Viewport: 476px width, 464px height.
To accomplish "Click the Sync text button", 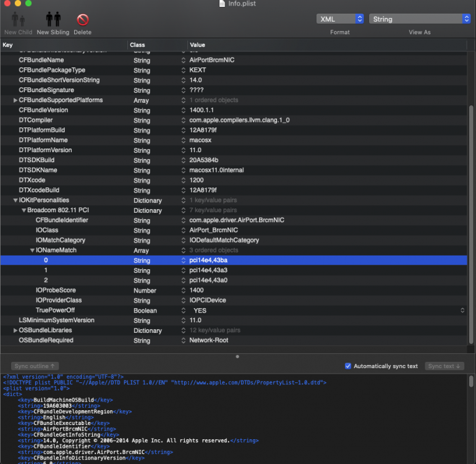I will [444, 366].
